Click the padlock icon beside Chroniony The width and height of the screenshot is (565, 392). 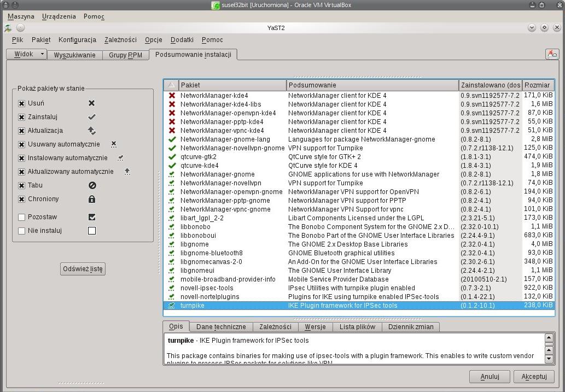(91, 199)
